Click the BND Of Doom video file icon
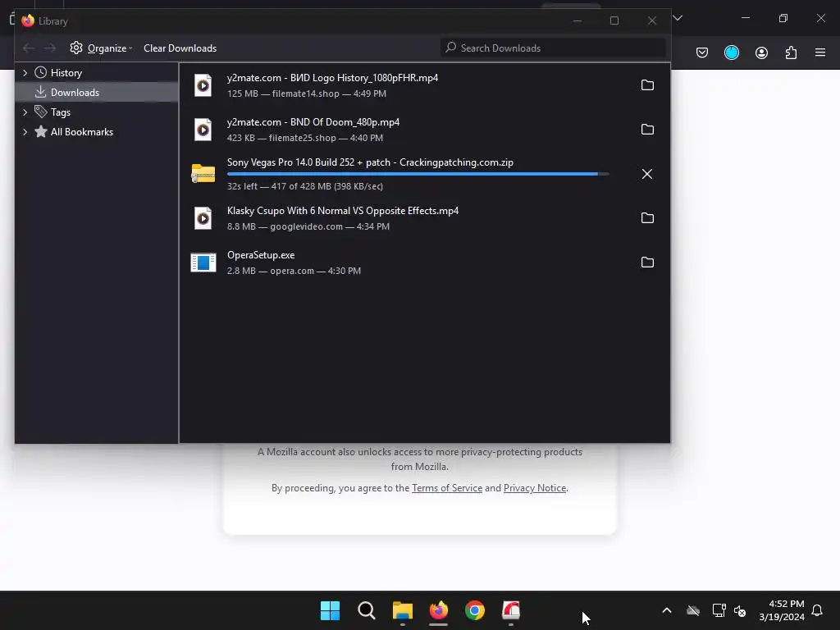This screenshot has width=840, height=630. [x=203, y=130]
